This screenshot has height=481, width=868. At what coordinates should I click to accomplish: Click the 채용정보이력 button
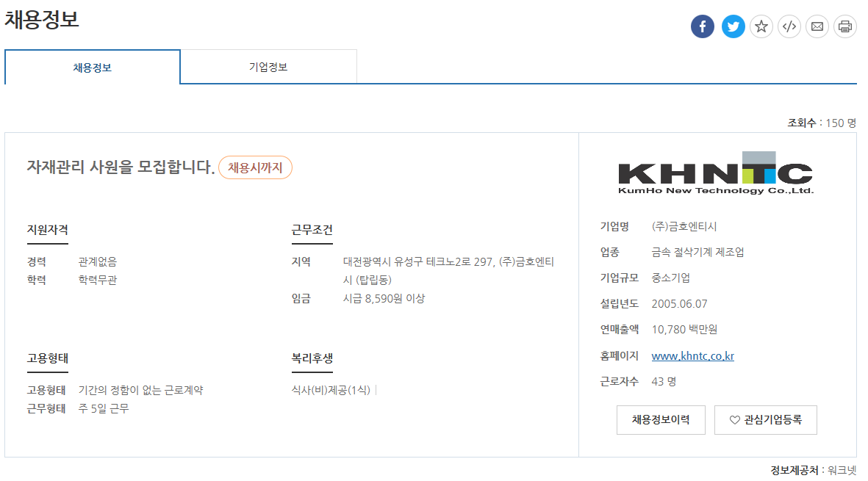661,420
